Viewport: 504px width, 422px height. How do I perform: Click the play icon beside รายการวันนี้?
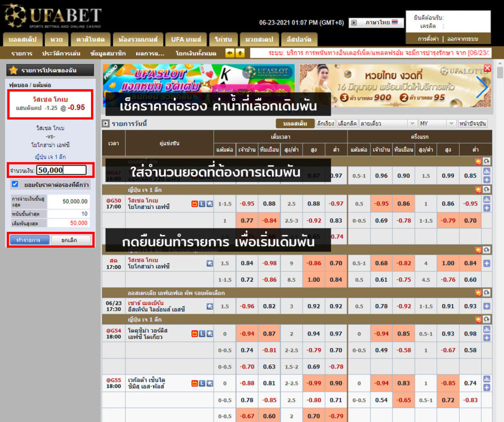pos(105,124)
